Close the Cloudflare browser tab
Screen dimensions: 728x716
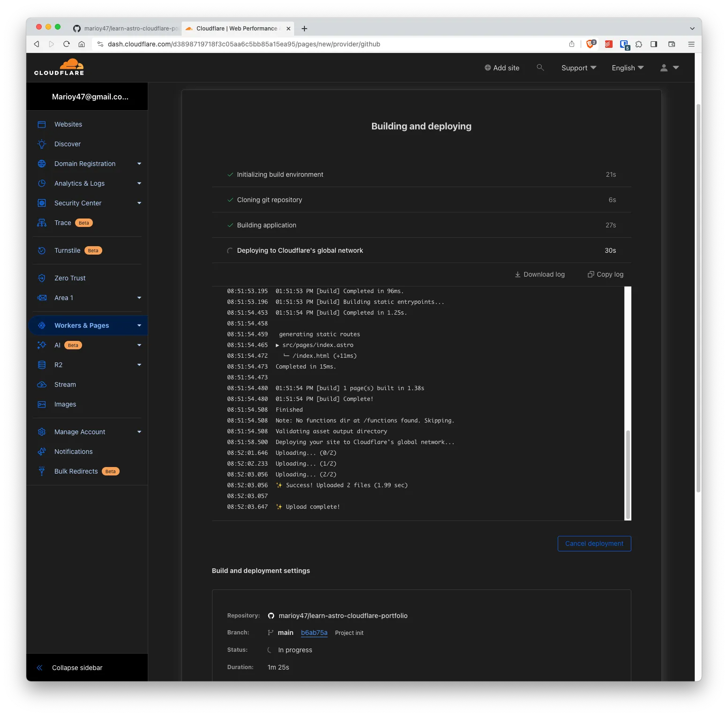288,29
